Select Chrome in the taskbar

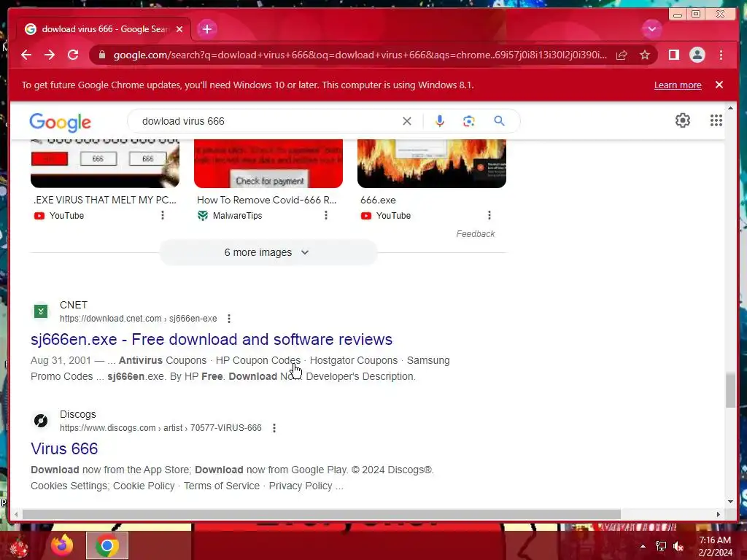coord(107,545)
